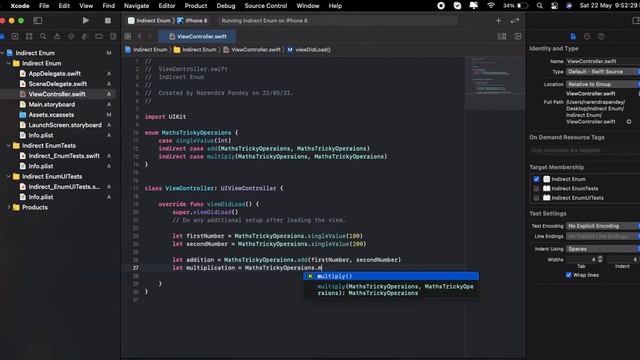Collapse the Indirect Enum project root
Viewport: 640px width, 360px height.
coord(2,53)
